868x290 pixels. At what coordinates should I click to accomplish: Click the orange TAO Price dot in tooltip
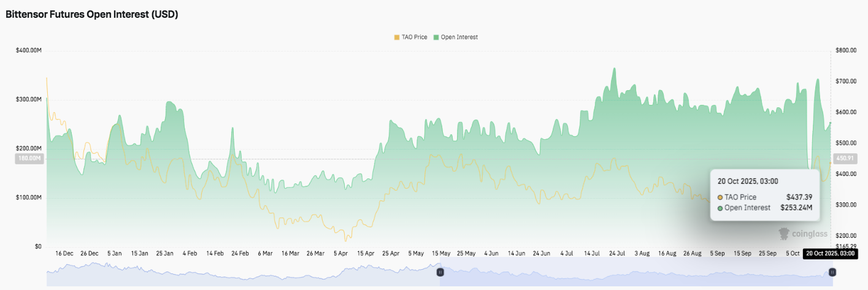[720, 197]
